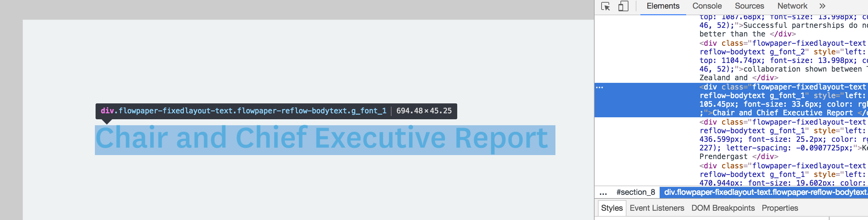Open the Properties tab
This screenshot has height=220, width=868.
click(780, 208)
